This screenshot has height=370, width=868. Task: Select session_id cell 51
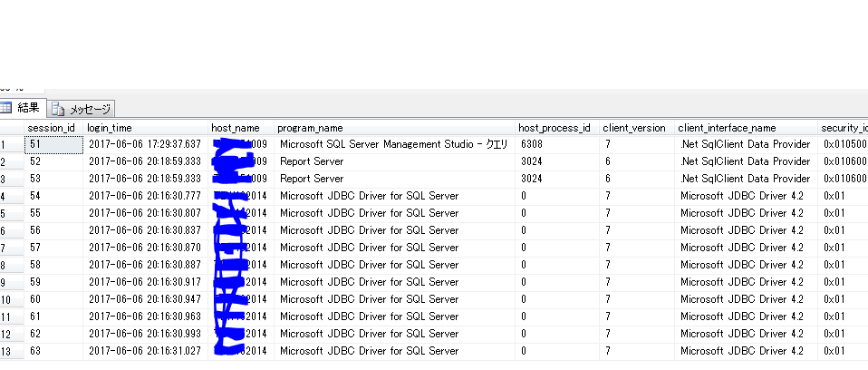[x=53, y=144]
